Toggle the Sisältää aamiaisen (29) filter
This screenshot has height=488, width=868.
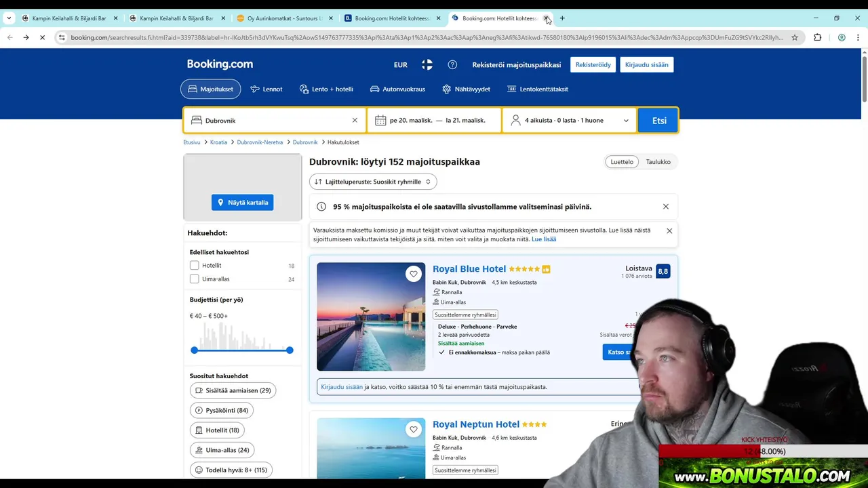pyautogui.click(x=233, y=390)
